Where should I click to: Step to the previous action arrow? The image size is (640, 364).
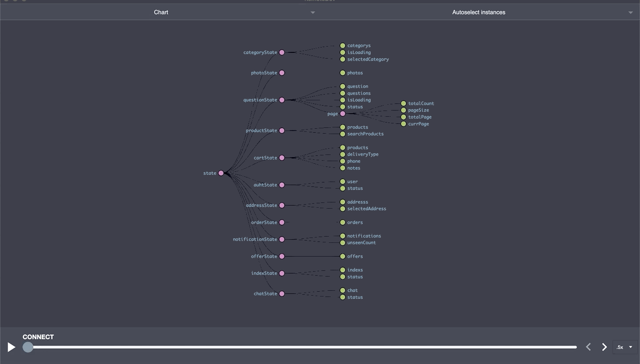point(588,347)
